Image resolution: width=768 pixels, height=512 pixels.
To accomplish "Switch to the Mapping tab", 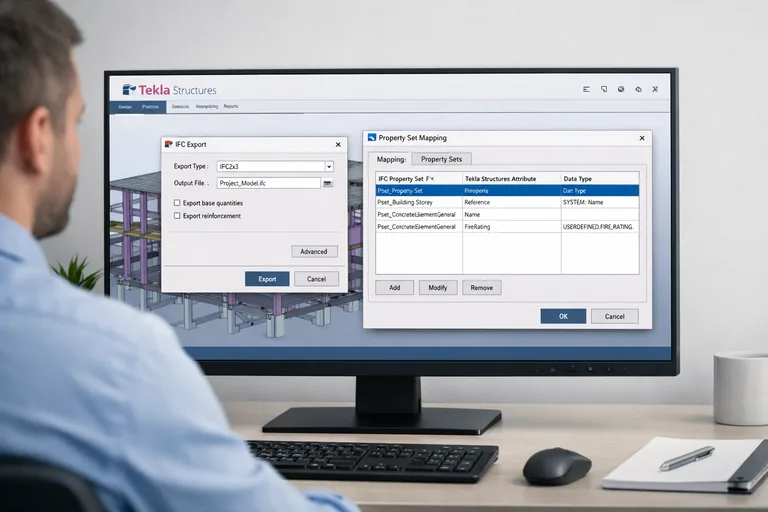I will click(391, 159).
